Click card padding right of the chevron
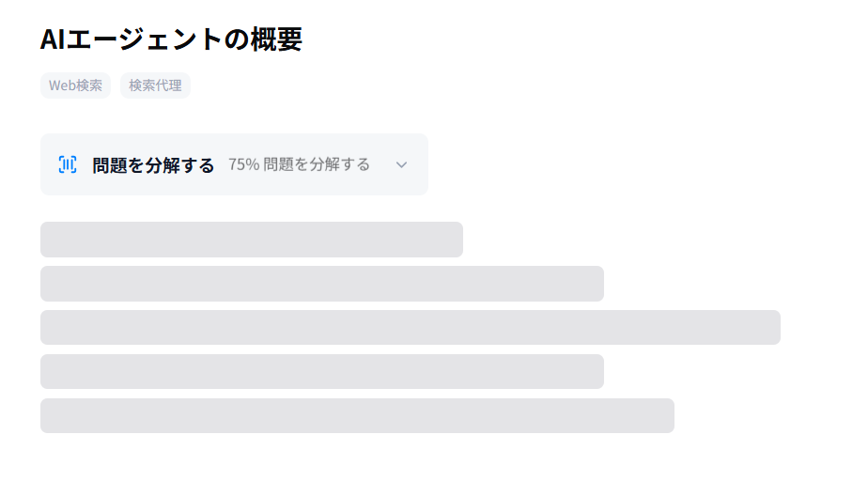The width and height of the screenshot is (868, 481). pyautogui.click(x=420, y=164)
